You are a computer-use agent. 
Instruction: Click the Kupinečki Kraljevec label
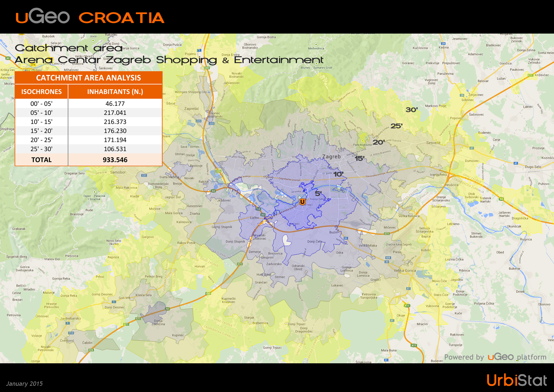pyautogui.click(x=229, y=300)
